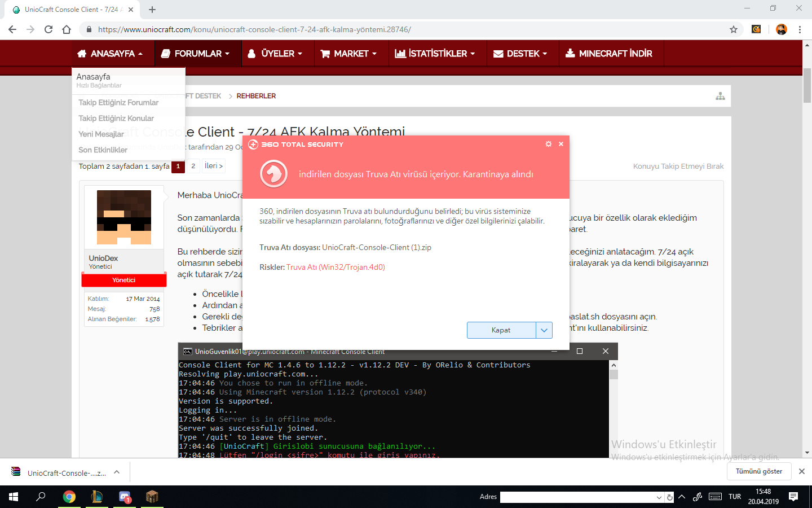
Task: Click the page scrollbar down arrow
Action: tap(807, 453)
